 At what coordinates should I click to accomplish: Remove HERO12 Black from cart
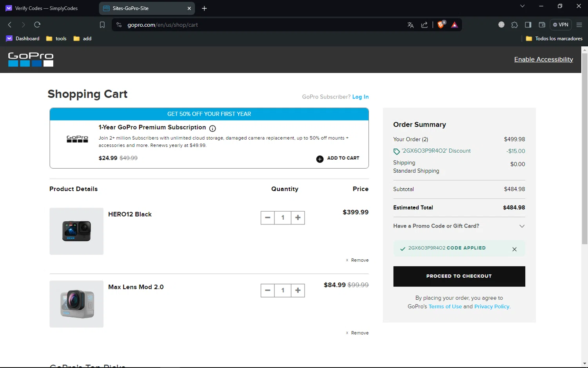pyautogui.click(x=357, y=260)
